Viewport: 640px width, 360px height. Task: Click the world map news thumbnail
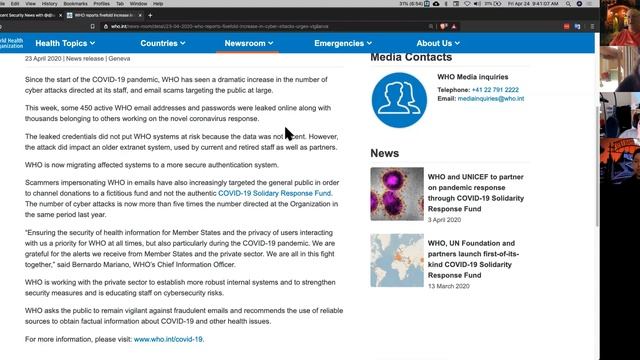tap(397, 260)
